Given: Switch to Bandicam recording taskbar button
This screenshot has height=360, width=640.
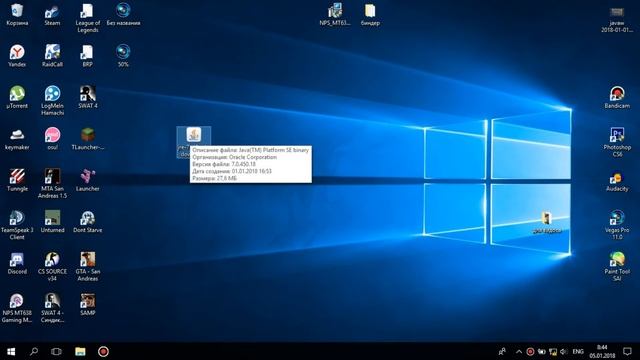Looking at the screenshot, I should tap(103, 351).
